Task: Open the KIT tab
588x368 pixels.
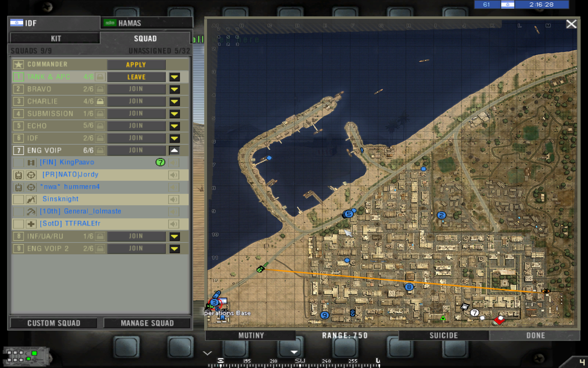Action: click(x=55, y=38)
